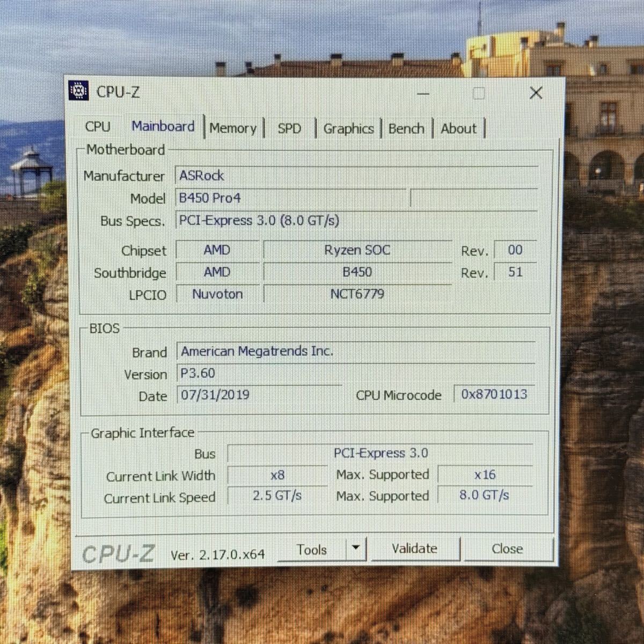644x644 pixels.
Task: Click Southbridge revision value 51
Action: 515,272
